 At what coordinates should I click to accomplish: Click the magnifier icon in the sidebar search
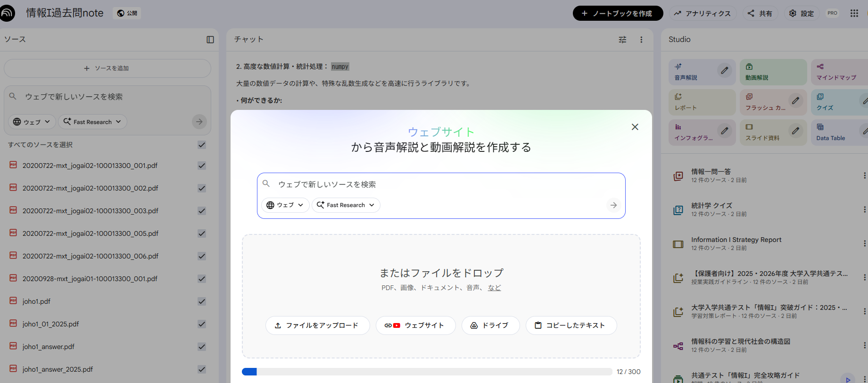pyautogui.click(x=13, y=96)
